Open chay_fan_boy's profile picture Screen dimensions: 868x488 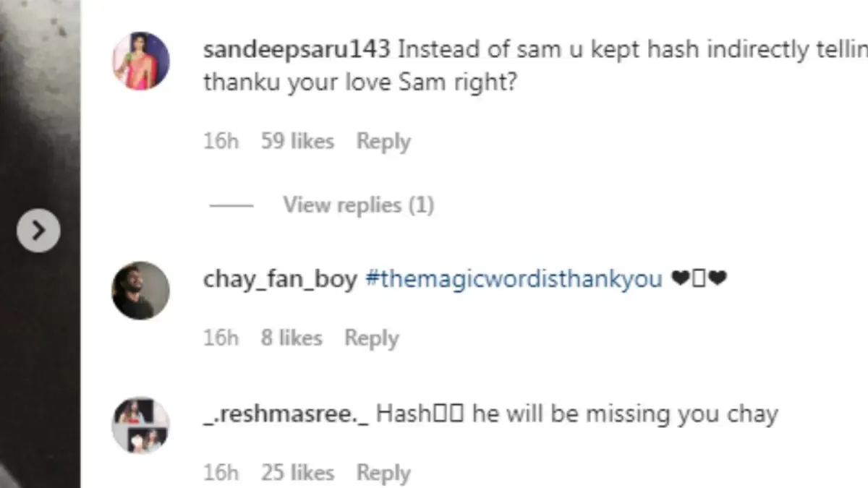coord(140,290)
